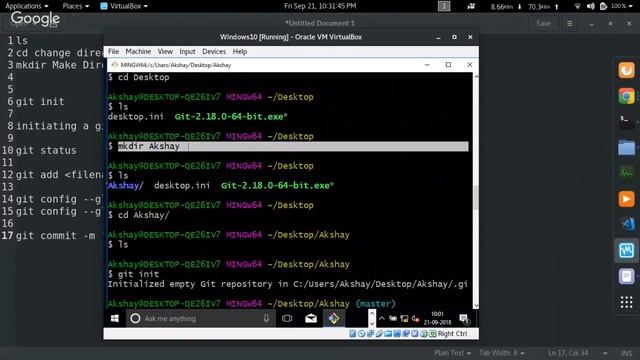640x360 pixels.
Task: Click the date and time in GNOME top bar
Action: click(x=320, y=6)
